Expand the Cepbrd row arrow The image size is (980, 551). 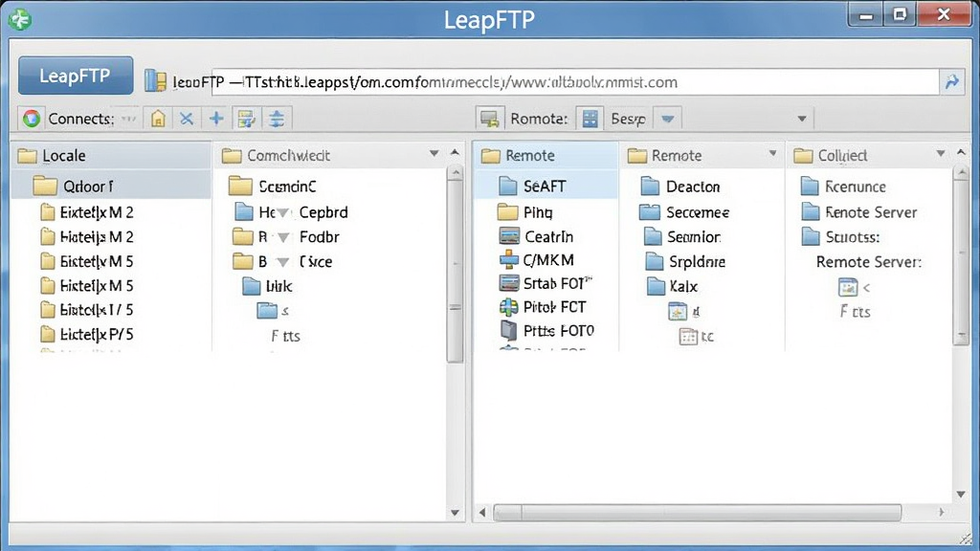click(x=283, y=213)
